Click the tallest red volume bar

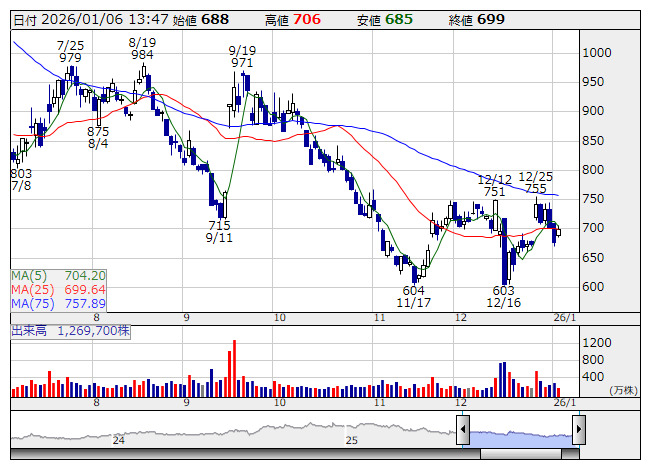coord(233,367)
